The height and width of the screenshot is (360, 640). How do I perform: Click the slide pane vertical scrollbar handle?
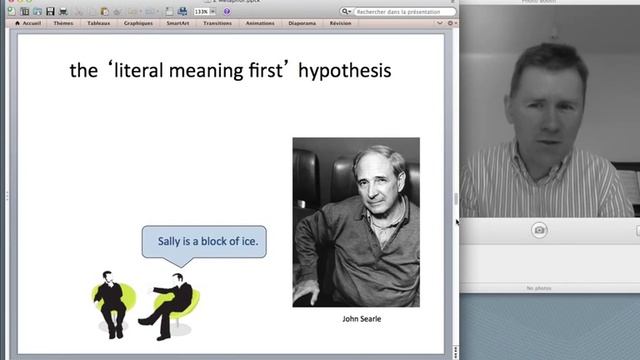pos(456,199)
